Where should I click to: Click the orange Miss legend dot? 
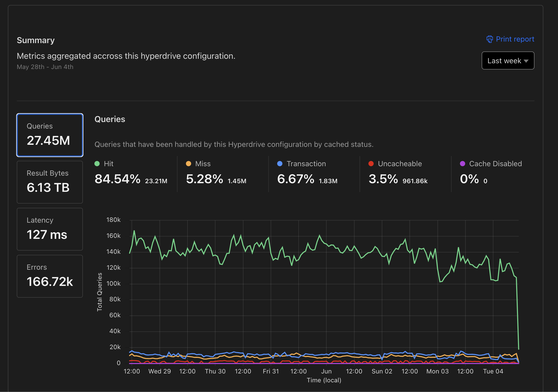pyautogui.click(x=188, y=164)
